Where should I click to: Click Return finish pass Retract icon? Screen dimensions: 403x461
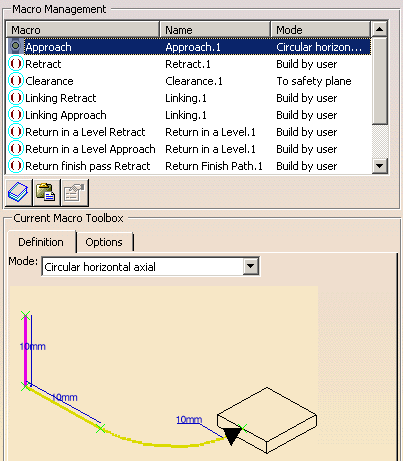[16, 165]
